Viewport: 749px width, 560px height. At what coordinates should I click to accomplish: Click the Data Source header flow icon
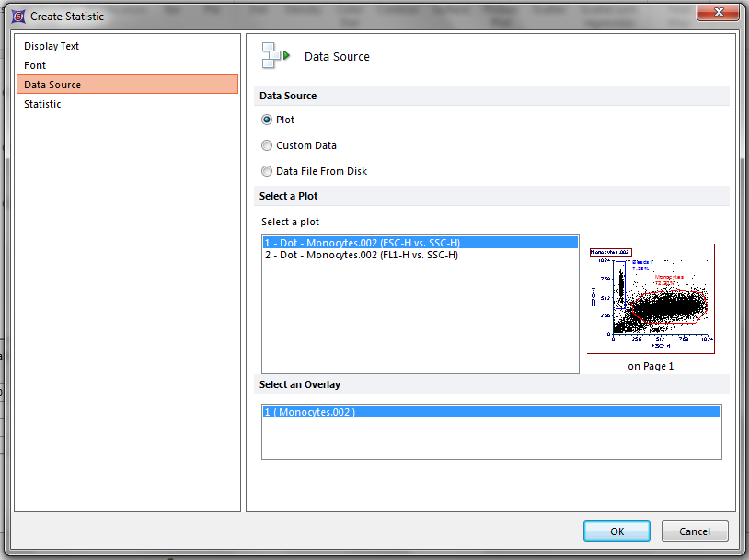(275, 56)
